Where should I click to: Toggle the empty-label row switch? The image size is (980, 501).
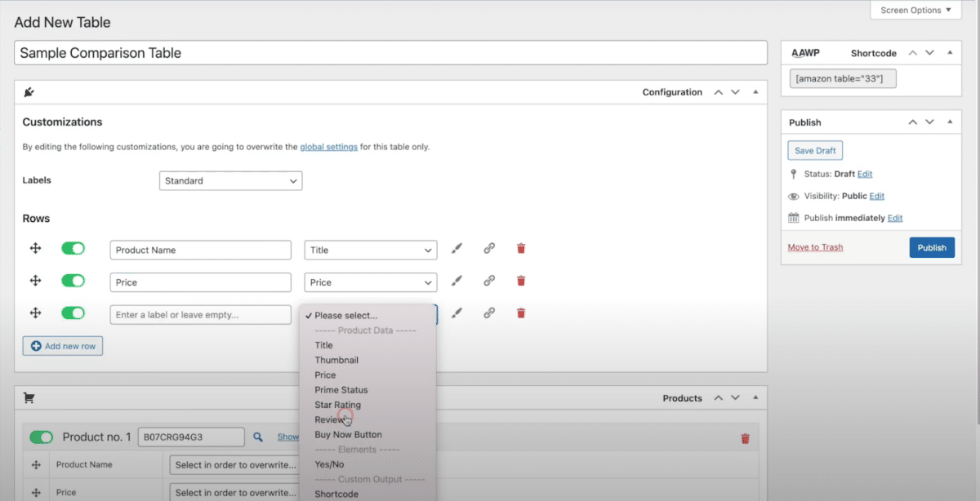click(73, 313)
